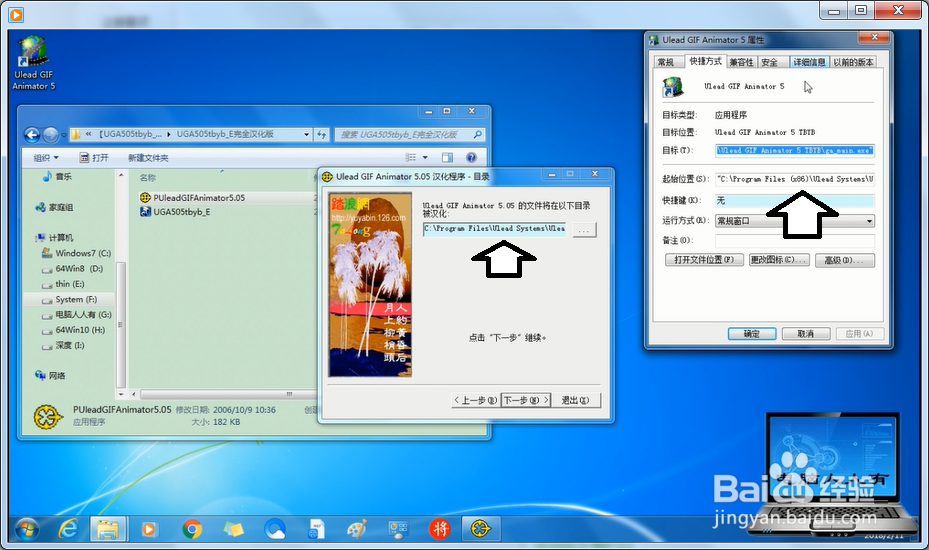Viewport: 929px width, 550px height.
Task: Click the 退出 button in installer
Action: tap(575, 400)
